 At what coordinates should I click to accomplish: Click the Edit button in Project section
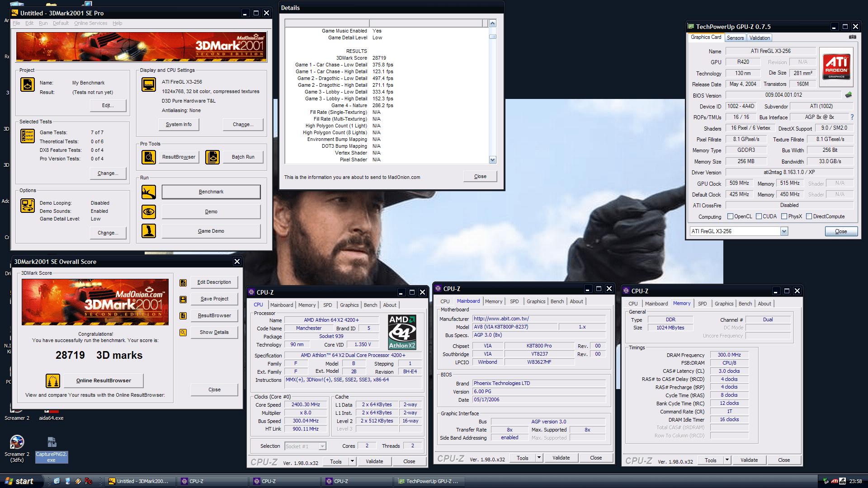click(108, 106)
